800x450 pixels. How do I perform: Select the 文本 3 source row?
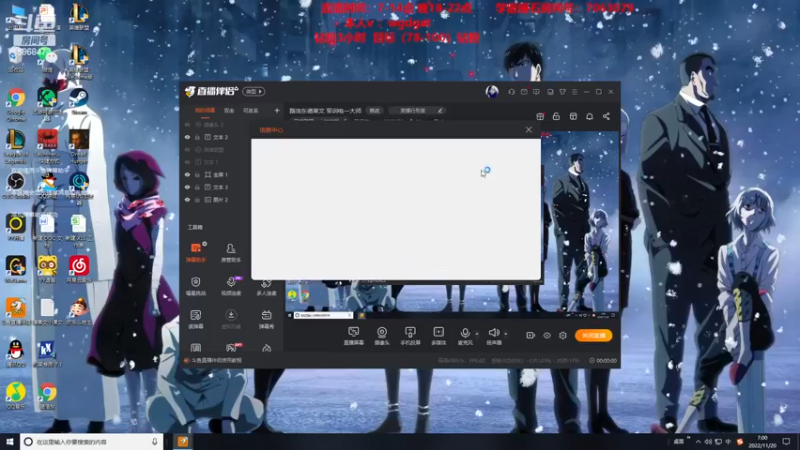point(215,187)
